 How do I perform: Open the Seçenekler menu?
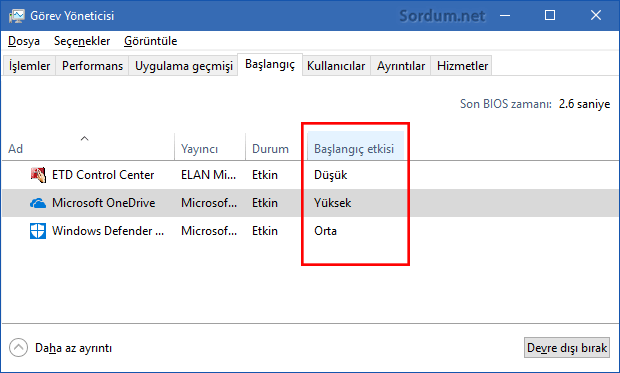click(82, 41)
